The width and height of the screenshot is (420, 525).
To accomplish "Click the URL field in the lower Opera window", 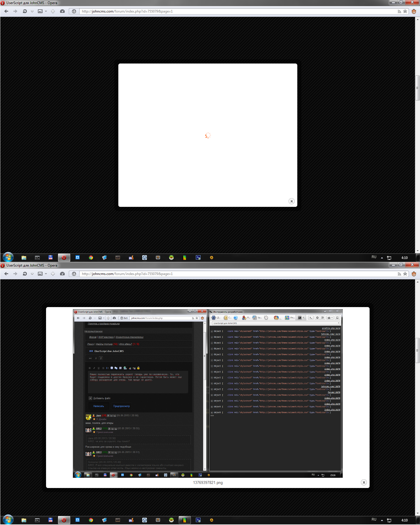I will [233, 274].
